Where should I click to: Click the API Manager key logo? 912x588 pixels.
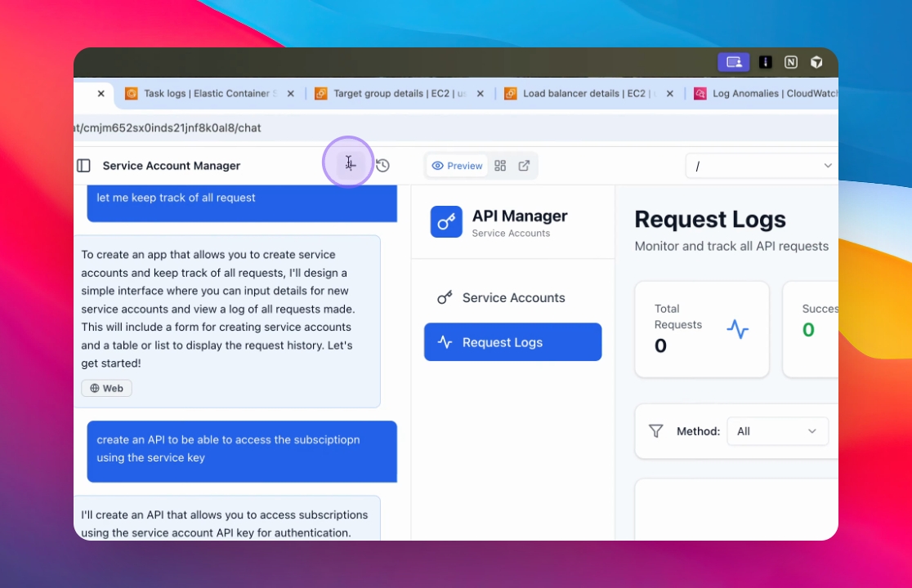click(446, 221)
